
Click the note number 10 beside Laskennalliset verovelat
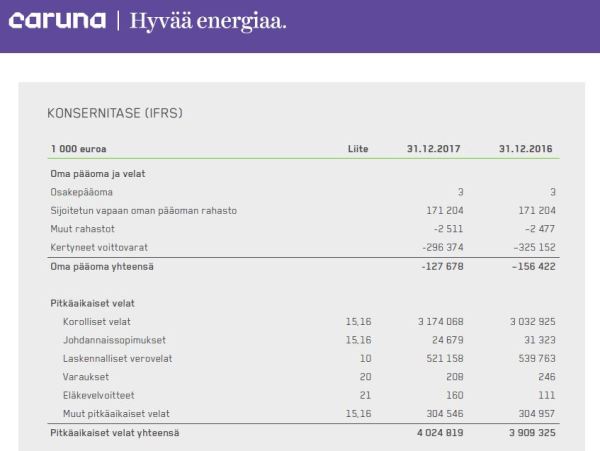364,358
